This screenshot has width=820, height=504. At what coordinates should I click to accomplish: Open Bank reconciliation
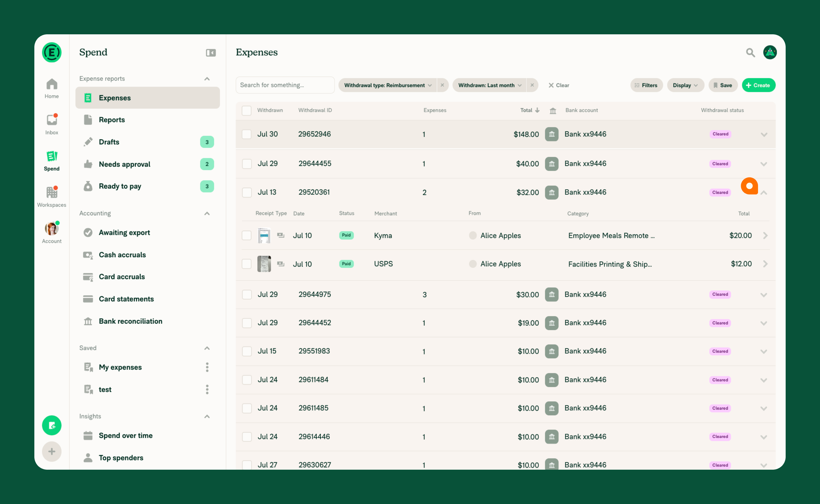coord(148,321)
